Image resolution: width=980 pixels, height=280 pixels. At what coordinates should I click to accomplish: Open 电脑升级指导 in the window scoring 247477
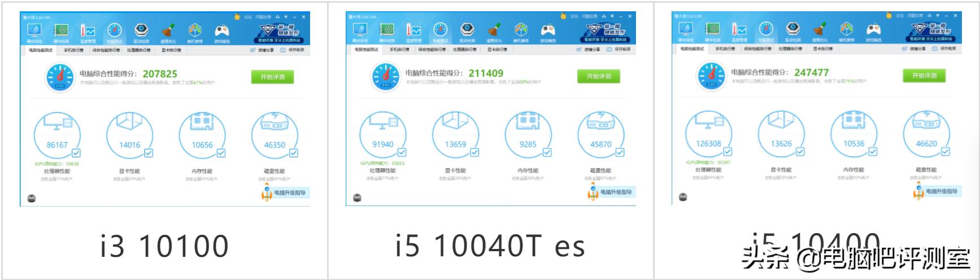937,191
